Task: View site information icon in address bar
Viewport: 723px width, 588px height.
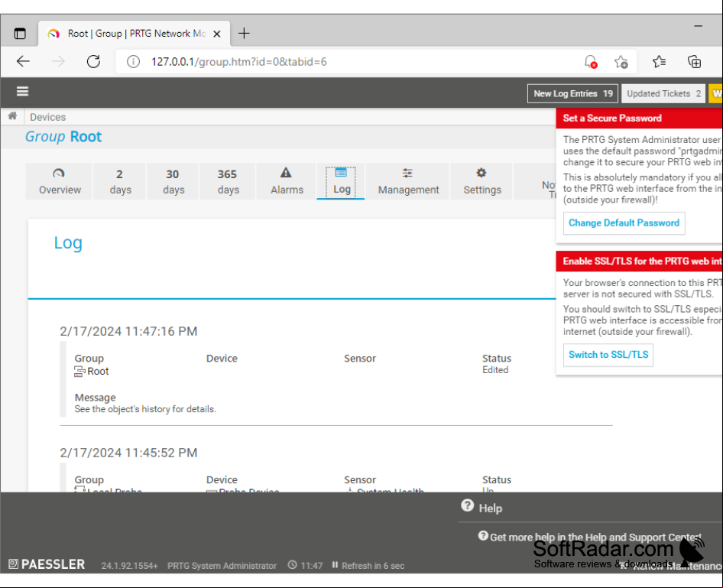Action: [x=133, y=61]
